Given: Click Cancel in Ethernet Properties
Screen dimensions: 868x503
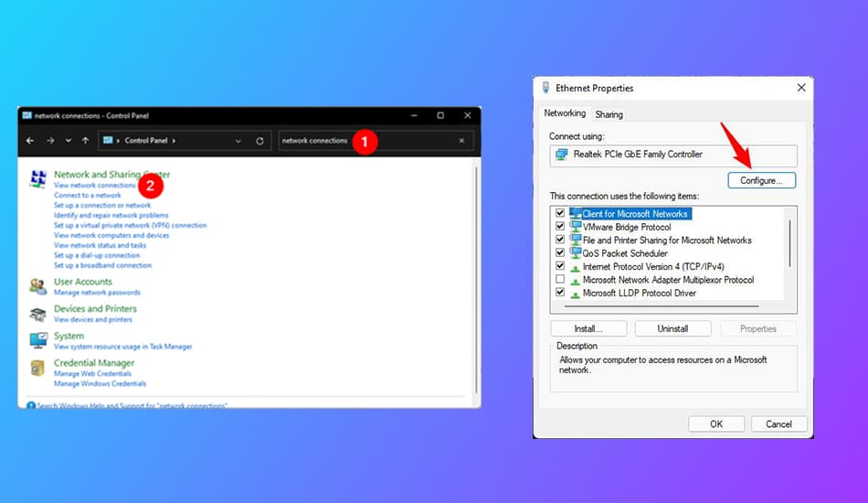Looking at the screenshot, I should tap(778, 423).
